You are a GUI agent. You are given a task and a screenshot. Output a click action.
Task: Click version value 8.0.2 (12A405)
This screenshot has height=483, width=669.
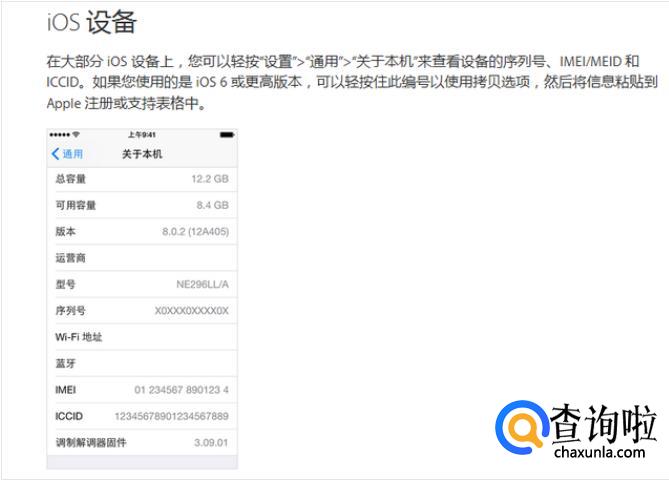[x=195, y=232]
